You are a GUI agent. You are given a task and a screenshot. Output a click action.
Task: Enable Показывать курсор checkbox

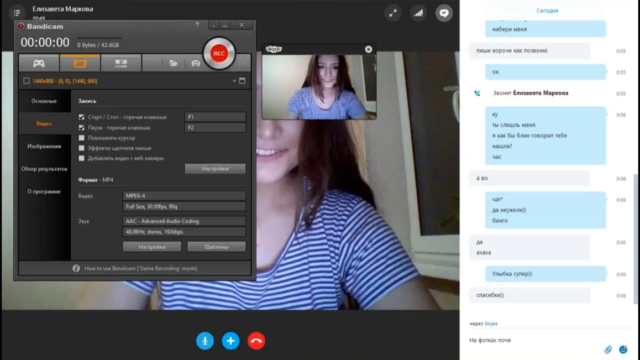82,138
